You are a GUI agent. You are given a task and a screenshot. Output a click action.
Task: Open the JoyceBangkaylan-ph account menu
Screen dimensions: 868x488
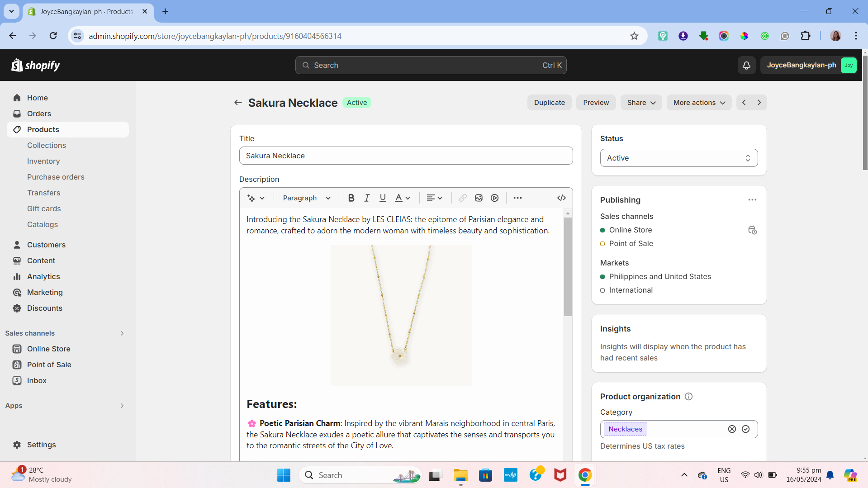(x=808, y=66)
